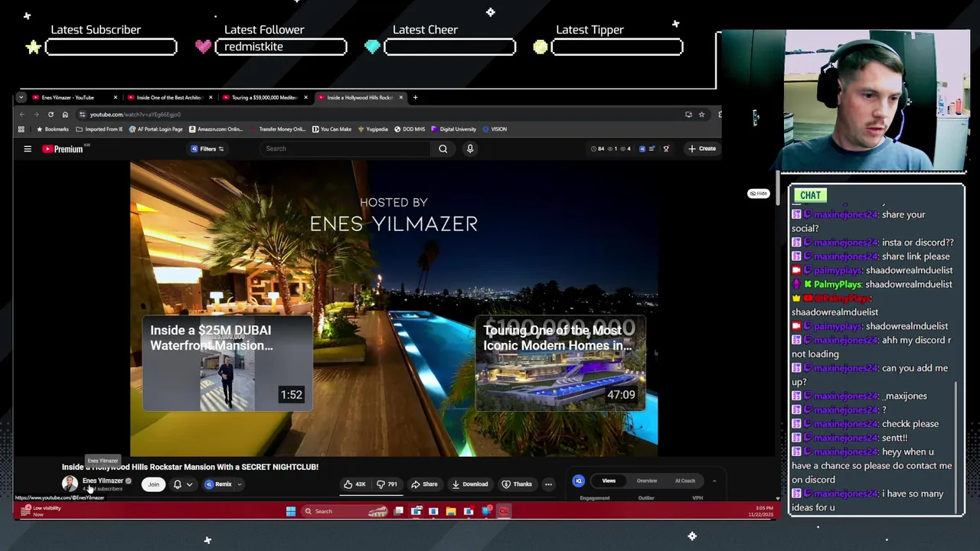Select the Inside a Hollywood Hills Rockstar tab
Screen dimensions: 980x551
[359, 97]
